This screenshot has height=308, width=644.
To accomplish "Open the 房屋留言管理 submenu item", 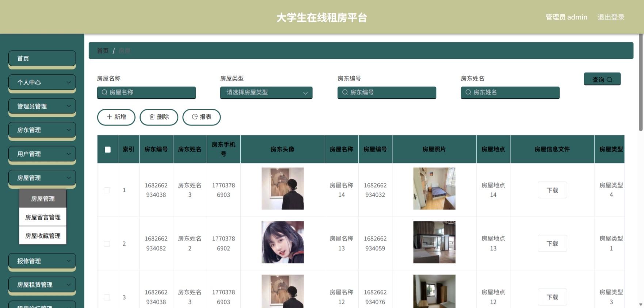I will tap(43, 217).
